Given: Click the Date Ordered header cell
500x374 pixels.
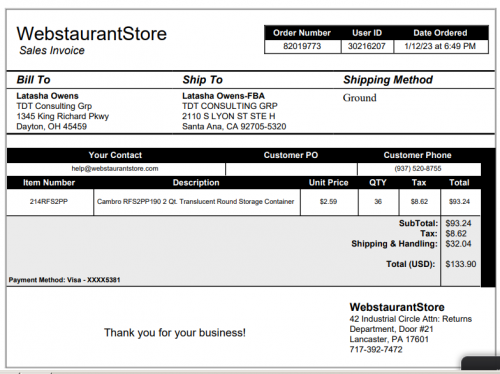Looking at the screenshot, I should point(440,33).
